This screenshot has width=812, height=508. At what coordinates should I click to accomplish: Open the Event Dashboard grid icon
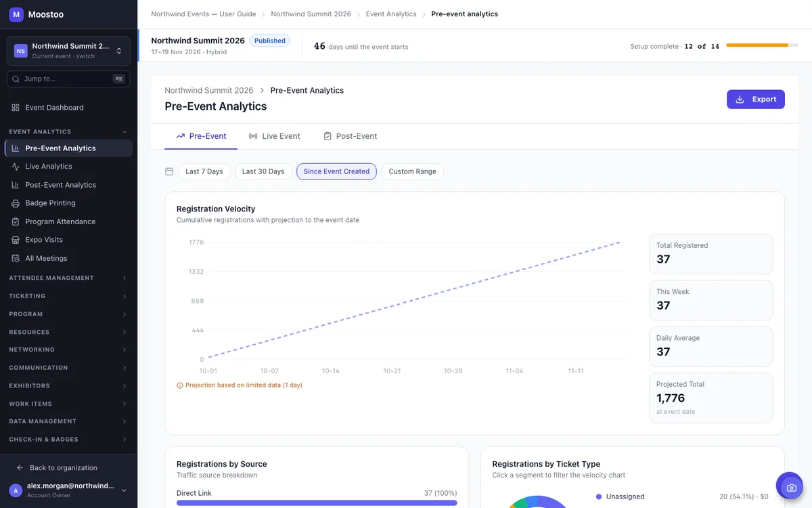tap(16, 108)
